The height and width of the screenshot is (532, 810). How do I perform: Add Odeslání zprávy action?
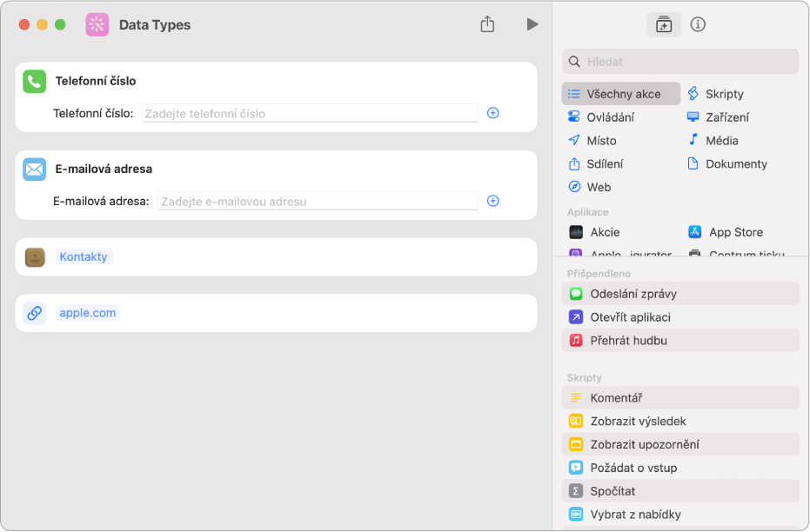coord(680,294)
